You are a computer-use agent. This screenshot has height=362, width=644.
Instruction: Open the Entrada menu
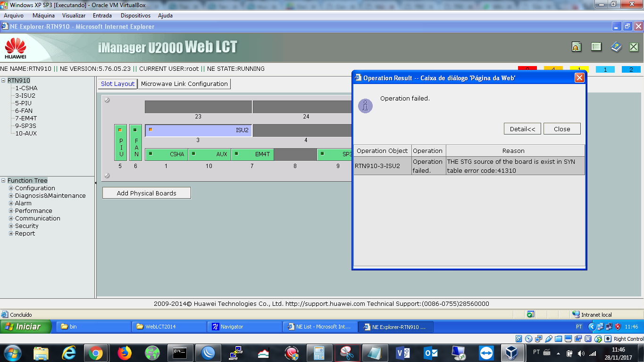pos(102,16)
